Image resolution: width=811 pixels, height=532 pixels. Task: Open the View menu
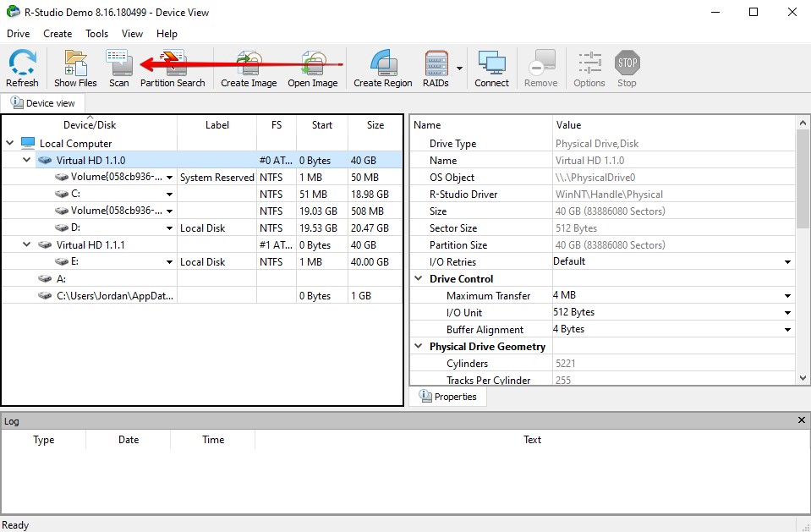tap(132, 34)
